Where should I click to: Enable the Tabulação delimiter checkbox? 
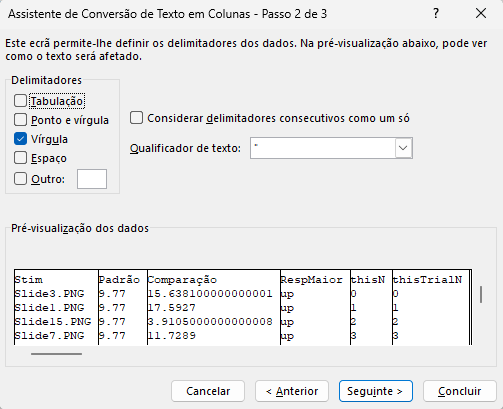pos(20,101)
